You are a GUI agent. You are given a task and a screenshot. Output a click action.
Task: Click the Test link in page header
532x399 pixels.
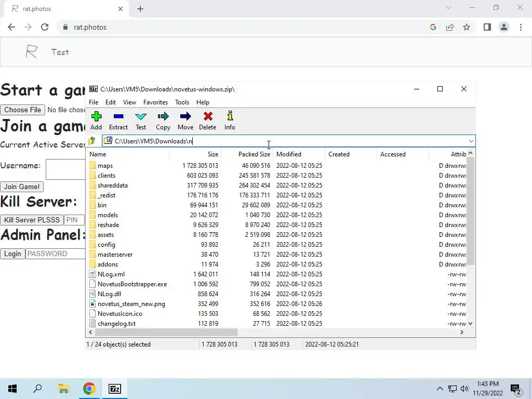coord(60,52)
